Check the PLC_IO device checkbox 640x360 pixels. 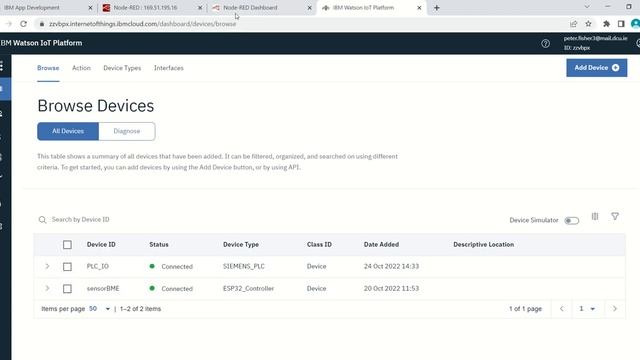point(67,267)
